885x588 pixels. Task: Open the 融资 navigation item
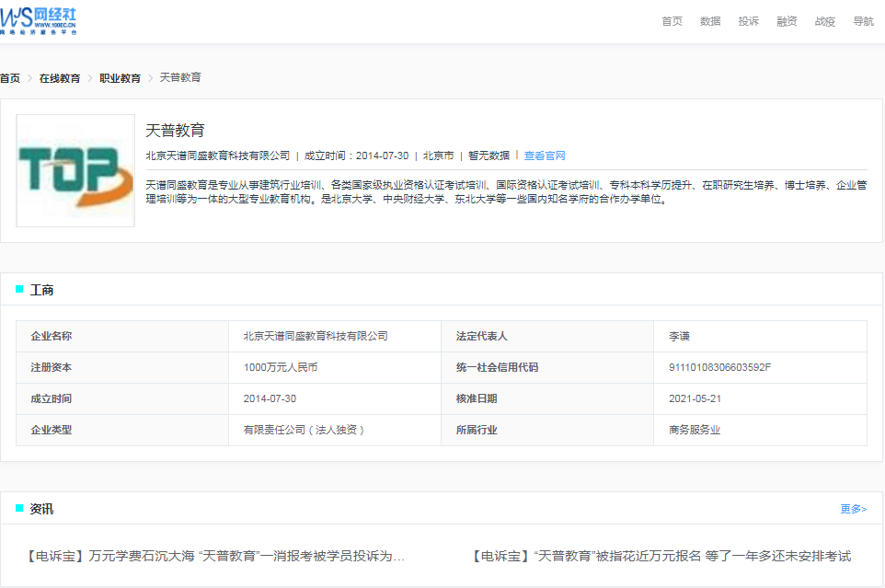coord(787,21)
